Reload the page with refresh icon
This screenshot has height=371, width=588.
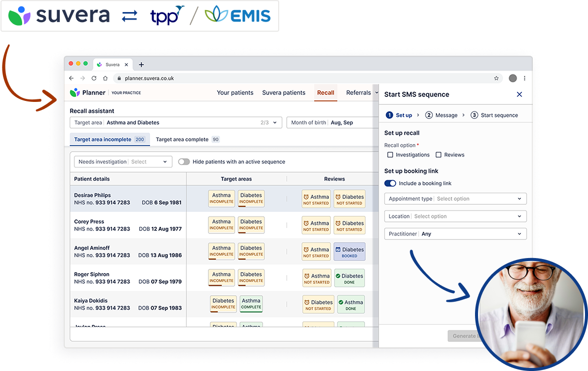(x=94, y=78)
